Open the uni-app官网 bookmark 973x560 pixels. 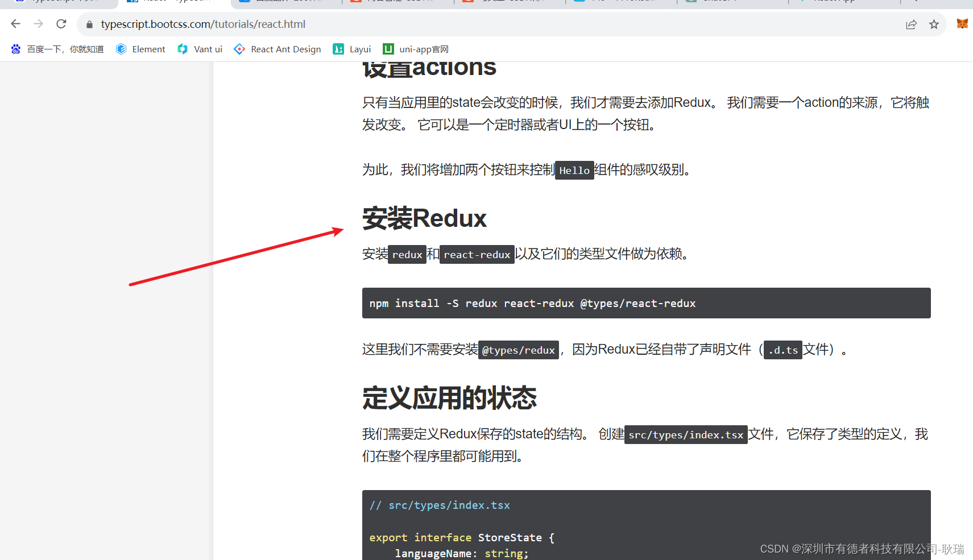416,49
